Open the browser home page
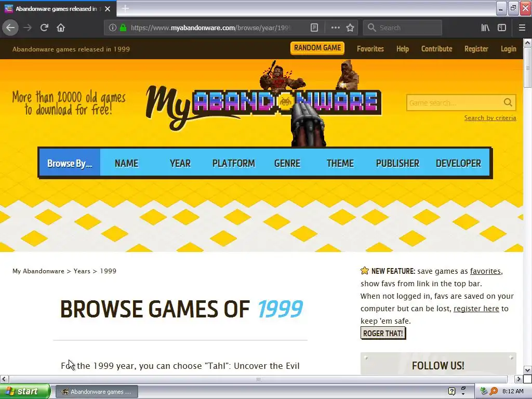532x399 pixels. [x=61, y=28]
